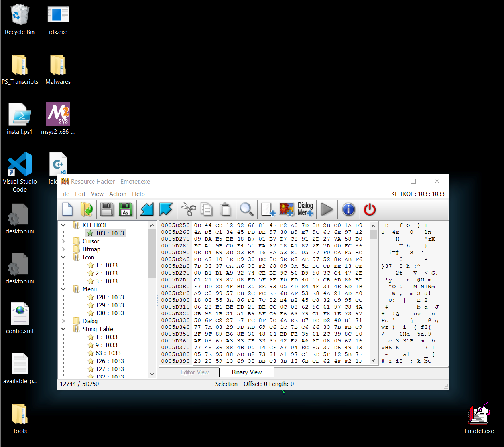Viewport: 504px width, 447px height.
Task: Collapse the Menu tree node
Action: click(x=63, y=289)
